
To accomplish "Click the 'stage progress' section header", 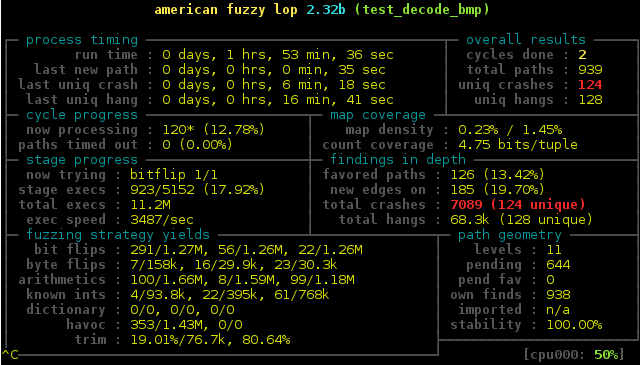I will point(82,160).
